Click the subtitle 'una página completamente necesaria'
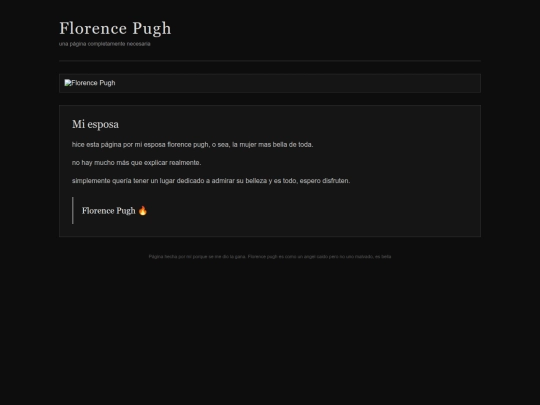540x405 pixels. pos(105,44)
